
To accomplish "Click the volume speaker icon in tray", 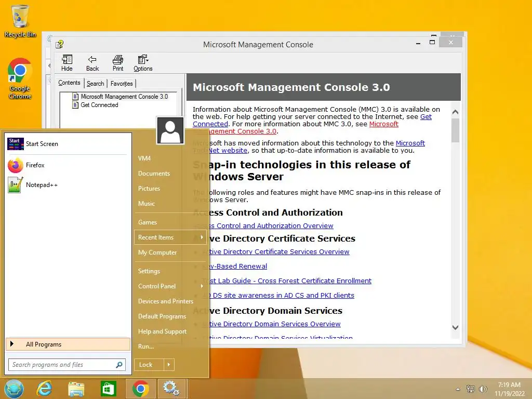I will (483, 389).
